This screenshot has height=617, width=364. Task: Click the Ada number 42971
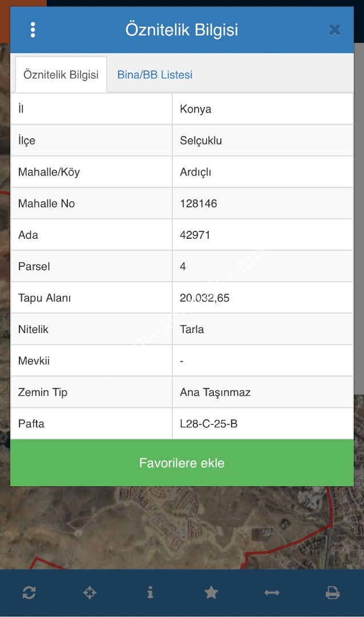195,235
